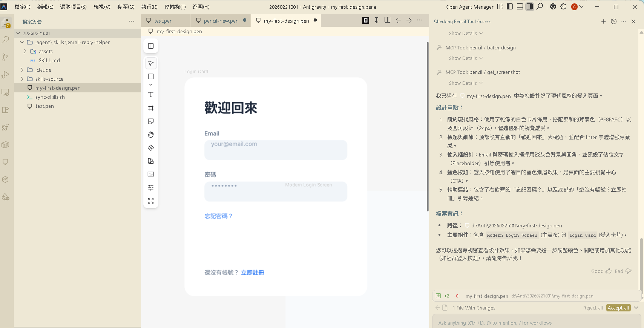Click the fit-to-screen expand icon
Screen dimensions: 644x328
[x=151, y=201]
